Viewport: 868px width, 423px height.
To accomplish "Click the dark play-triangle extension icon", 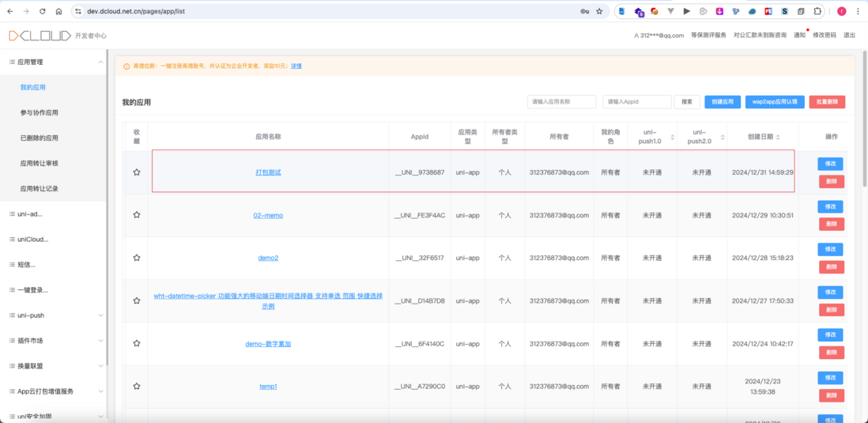I will (687, 11).
